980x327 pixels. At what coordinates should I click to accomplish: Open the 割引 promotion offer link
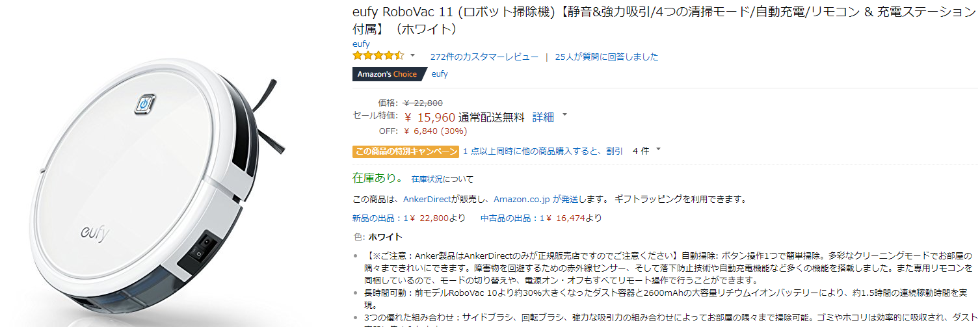(x=542, y=151)
